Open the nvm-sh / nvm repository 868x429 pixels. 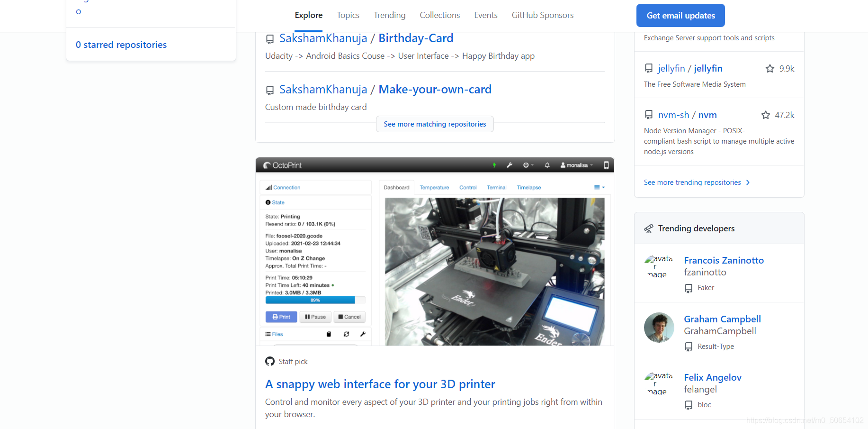pyautogui.click(x=687, y=115)
